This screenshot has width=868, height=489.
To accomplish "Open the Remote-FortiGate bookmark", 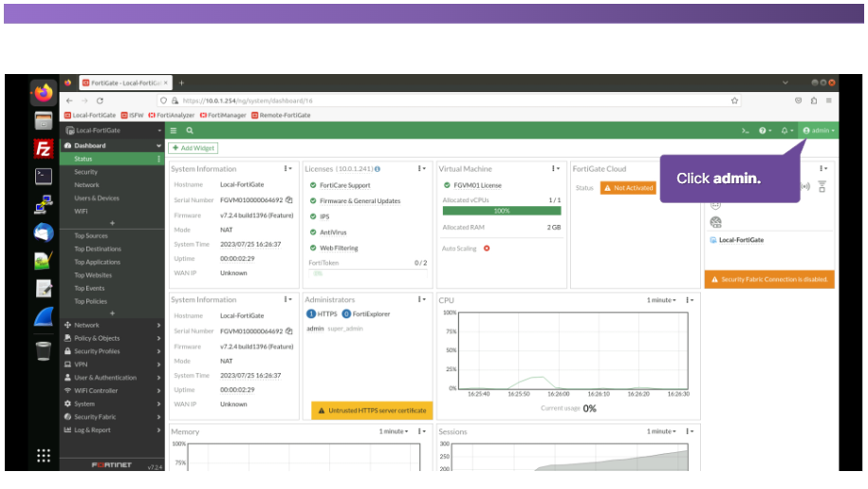I will point(281,115).
